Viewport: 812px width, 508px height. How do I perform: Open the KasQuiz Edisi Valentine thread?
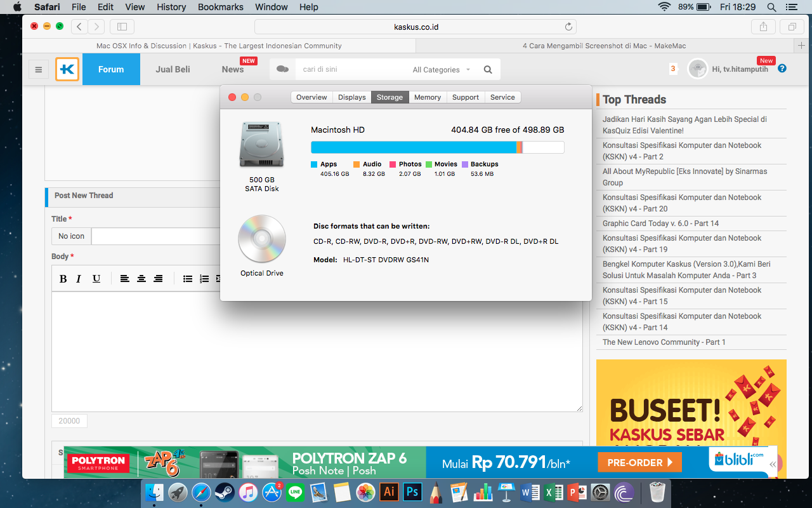point(684,124)
